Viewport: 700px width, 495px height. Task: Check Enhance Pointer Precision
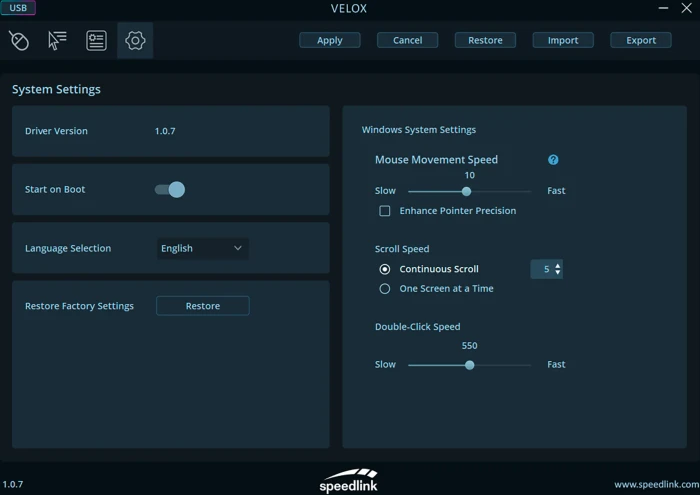click(384, 211)
